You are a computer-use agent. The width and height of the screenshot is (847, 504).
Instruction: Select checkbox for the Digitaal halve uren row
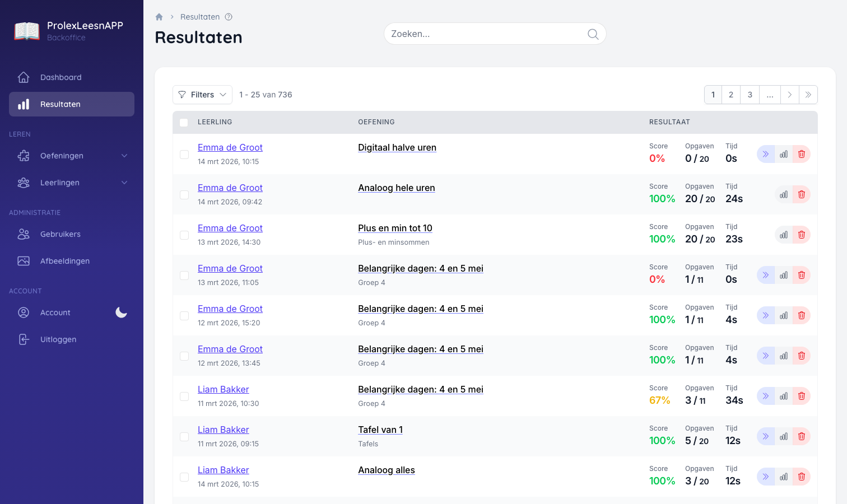tap(184, 155)
